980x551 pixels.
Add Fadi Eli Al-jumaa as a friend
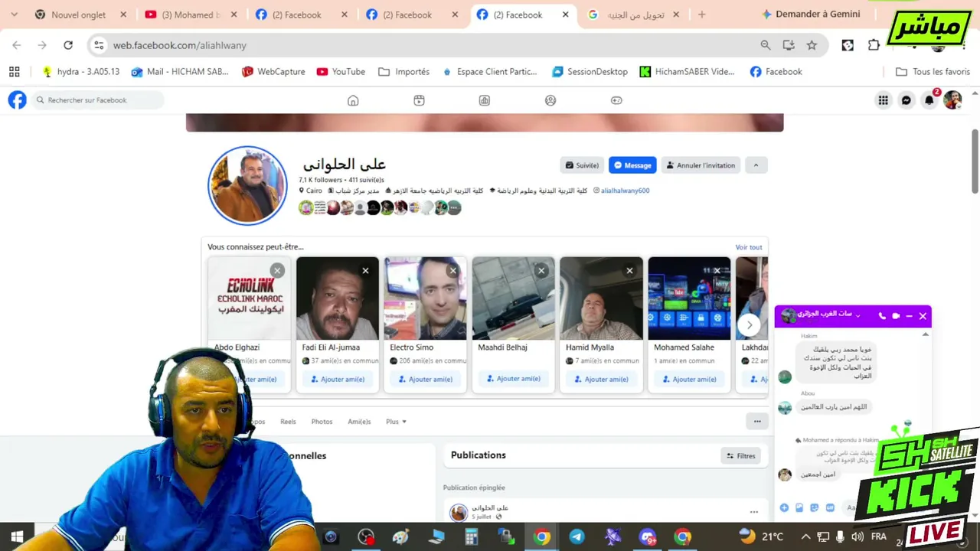click(x=338, y=380)
